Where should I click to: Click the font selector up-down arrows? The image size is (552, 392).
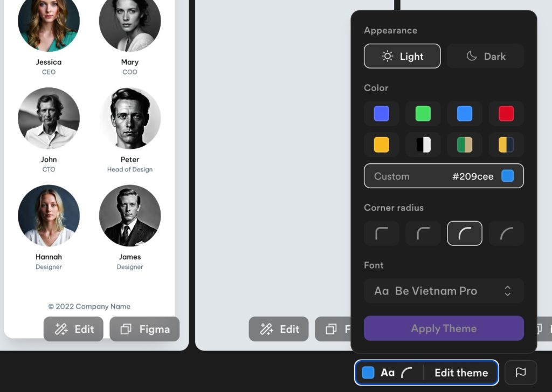coord(507,291)
